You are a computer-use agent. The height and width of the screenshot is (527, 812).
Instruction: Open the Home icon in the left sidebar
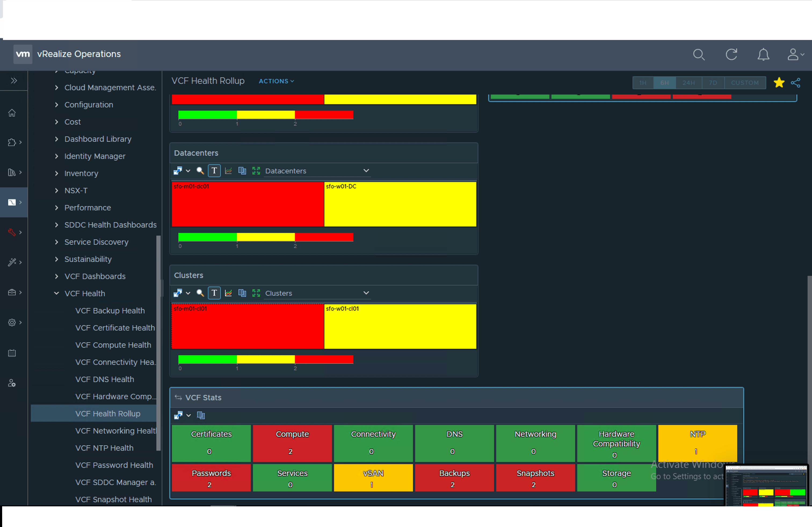tap(12, 112)
